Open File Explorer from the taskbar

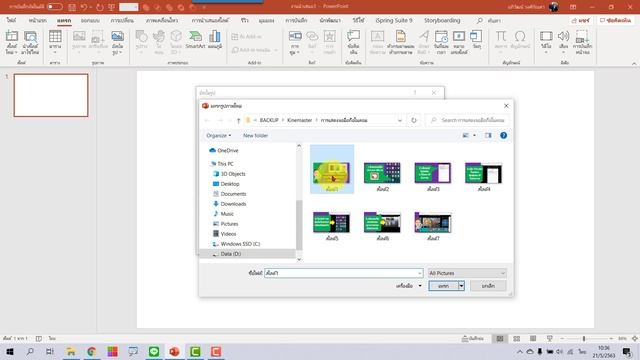[x=71, y=351]
